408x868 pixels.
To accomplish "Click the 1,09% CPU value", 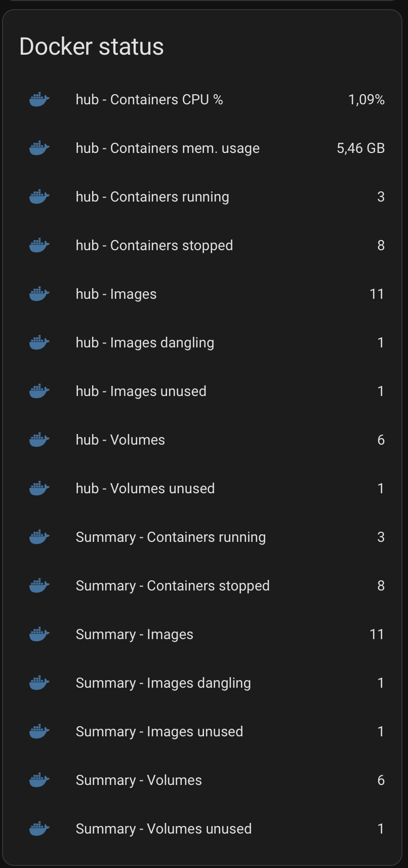I will 366,99.
